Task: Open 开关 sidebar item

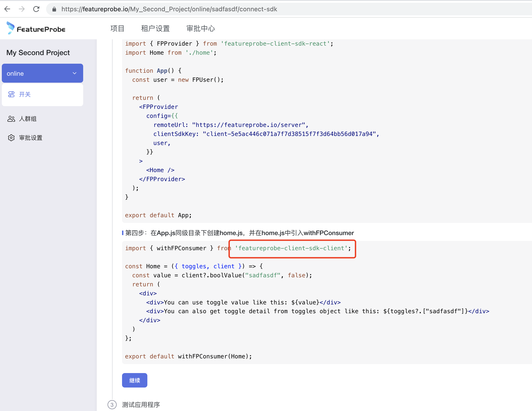Action: 42,94
